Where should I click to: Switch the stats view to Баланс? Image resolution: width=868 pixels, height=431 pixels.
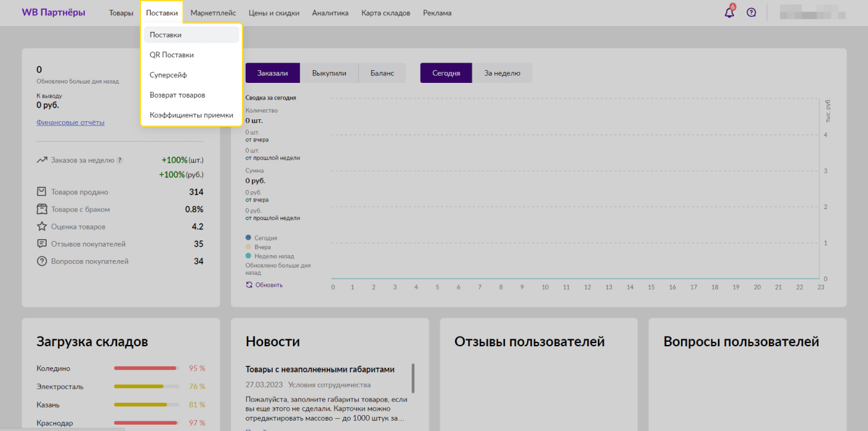382,73
